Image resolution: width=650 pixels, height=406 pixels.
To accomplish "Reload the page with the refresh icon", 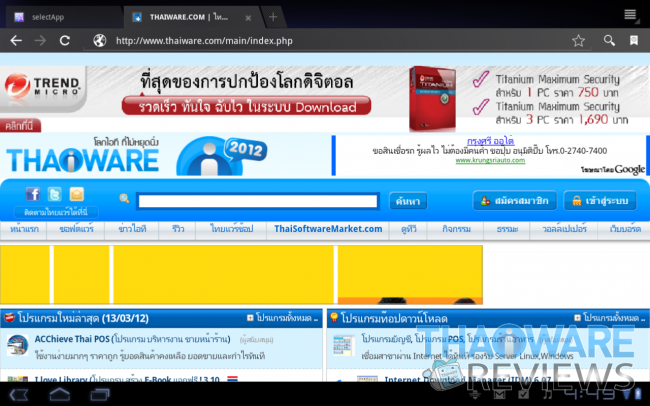I will [65, 41].
